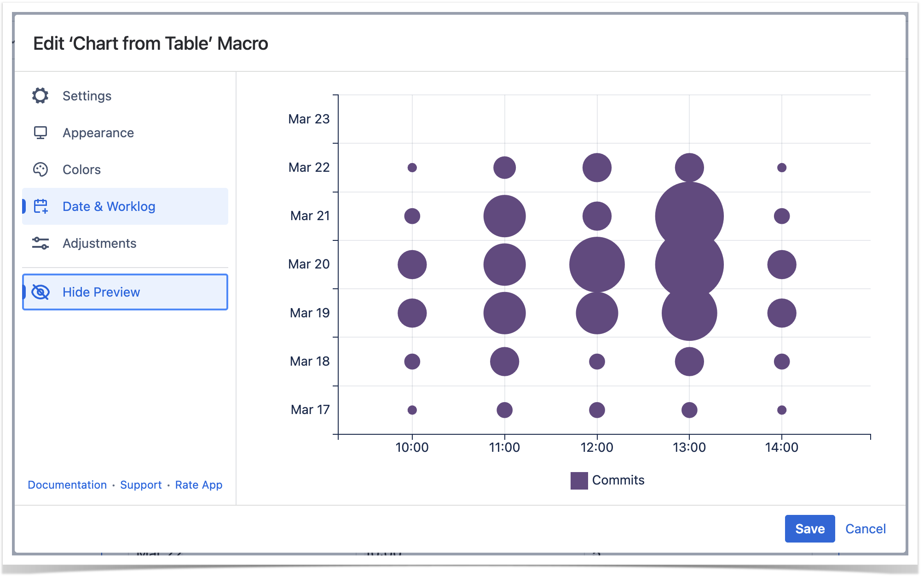The height and width of the screenshot is (578, 924).
Task: Click the Colors palette icon
Action: (x=40, y=169)
